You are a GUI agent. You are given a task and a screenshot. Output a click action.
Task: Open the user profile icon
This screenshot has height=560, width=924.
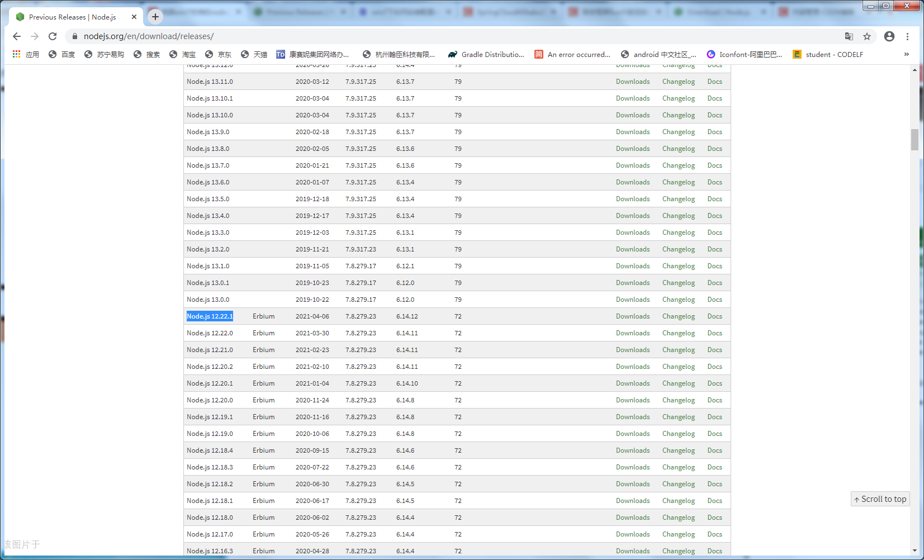[x=889, y=36]
